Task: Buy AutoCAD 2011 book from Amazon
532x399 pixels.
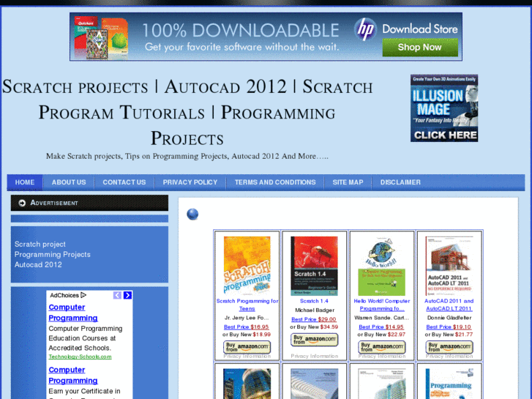Action: pos(449,347)
